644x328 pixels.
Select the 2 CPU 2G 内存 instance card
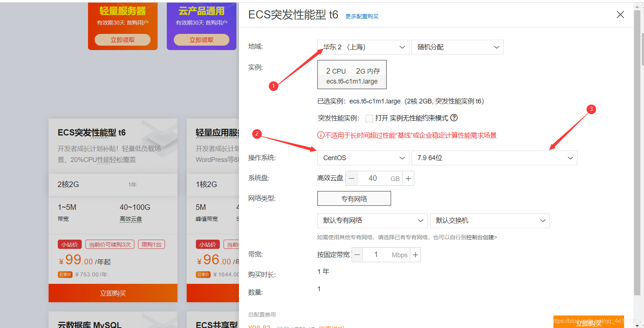[x=352, y=75]
